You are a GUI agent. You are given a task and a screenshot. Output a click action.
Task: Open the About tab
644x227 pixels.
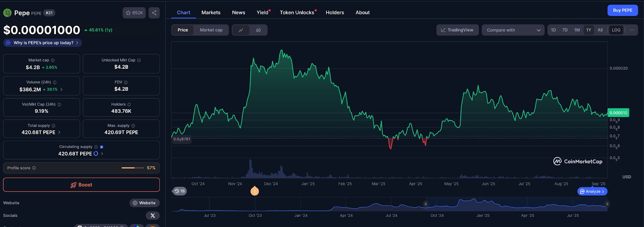click(363, 12)
